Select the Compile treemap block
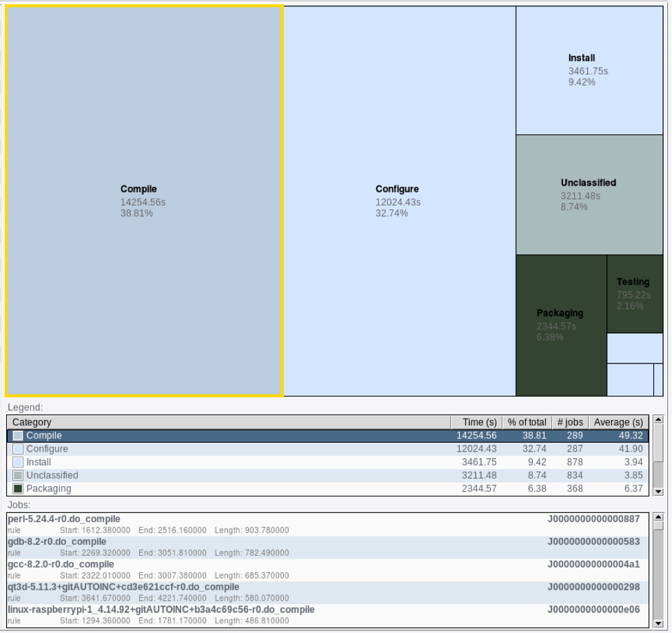 tap(145, 201)
